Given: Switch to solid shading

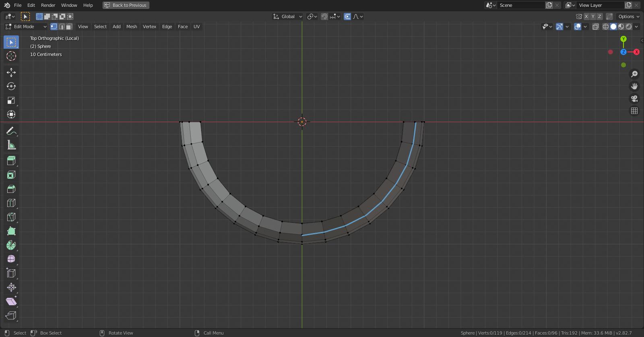Looking at the screenshot, I should click(613, 27).
